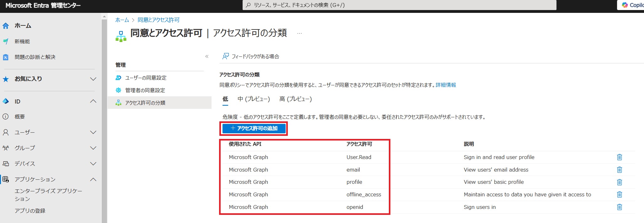The image size is (644, 223).
Task: Click the resource search input field
Action: 400,5
